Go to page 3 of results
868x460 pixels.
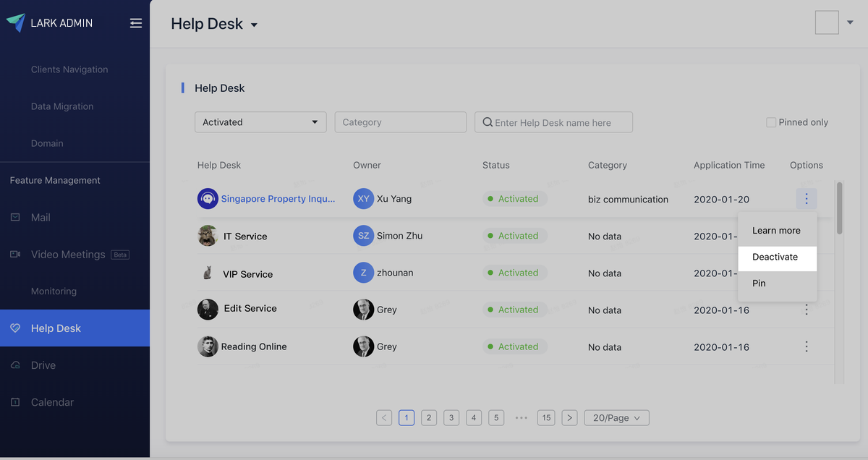point(451,417)
